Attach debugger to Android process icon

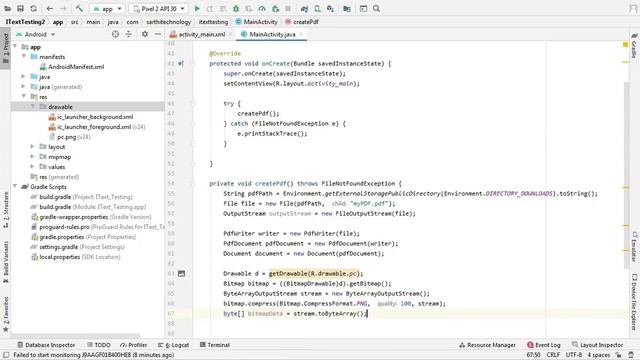pyautogui.click(x=276, y=9)
